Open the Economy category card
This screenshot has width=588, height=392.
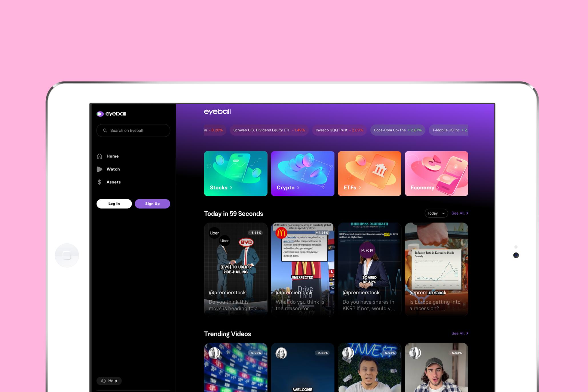coord(436,173)
